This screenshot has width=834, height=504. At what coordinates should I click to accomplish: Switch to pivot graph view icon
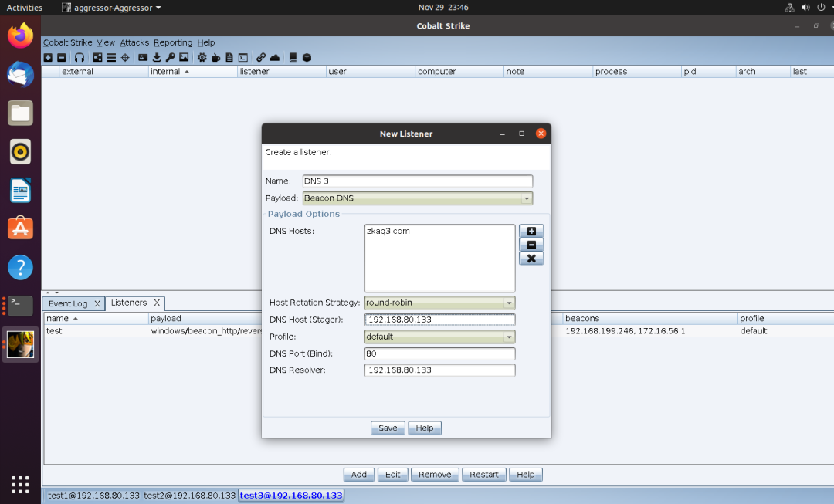point(97,57)
